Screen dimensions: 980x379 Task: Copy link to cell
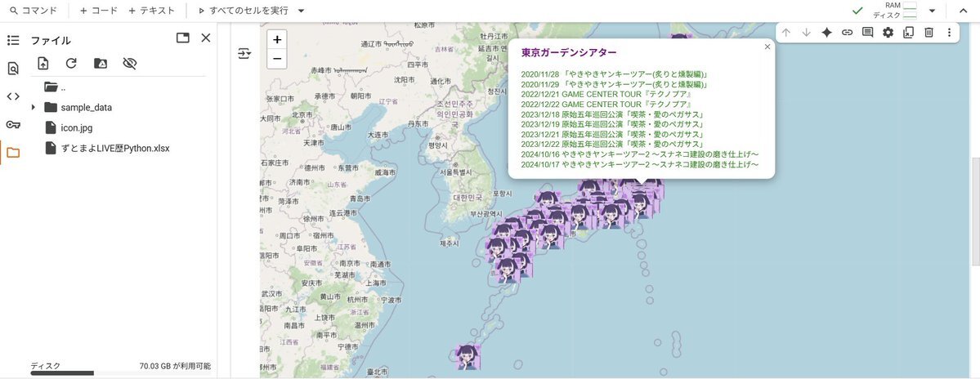tap(847, 33)
